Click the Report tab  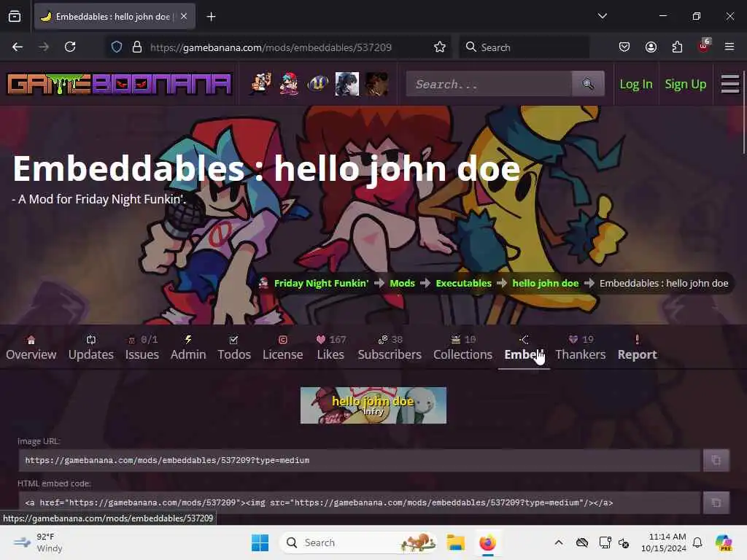pos(637,348)
